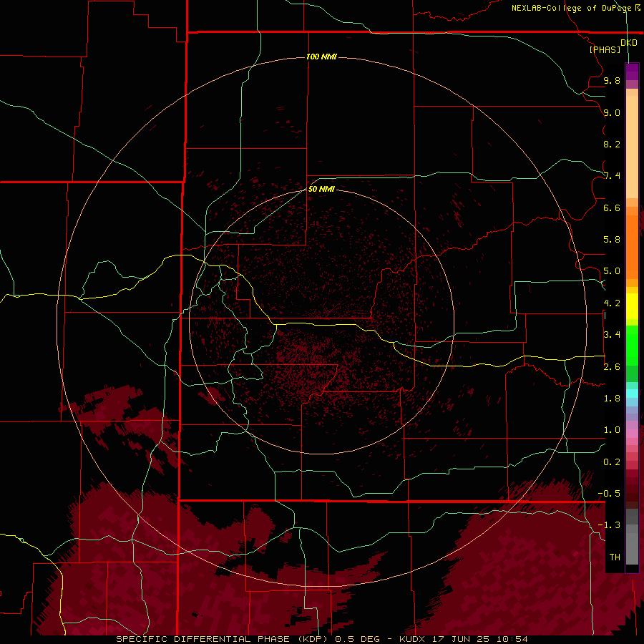Click the SPECIFIC DIFFERENTIAL PHASE (KDP) title text

pos(222,639)
